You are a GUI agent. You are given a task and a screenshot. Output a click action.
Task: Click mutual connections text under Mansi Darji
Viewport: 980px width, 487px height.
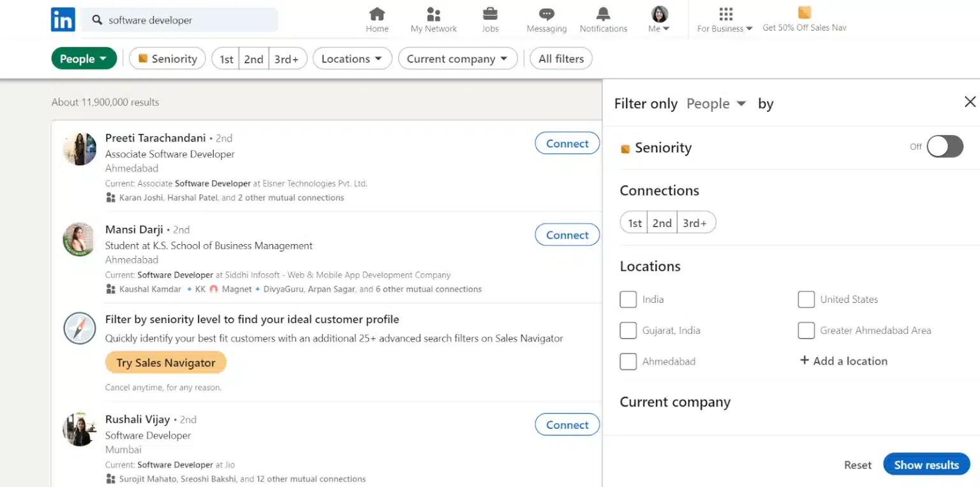301,289
